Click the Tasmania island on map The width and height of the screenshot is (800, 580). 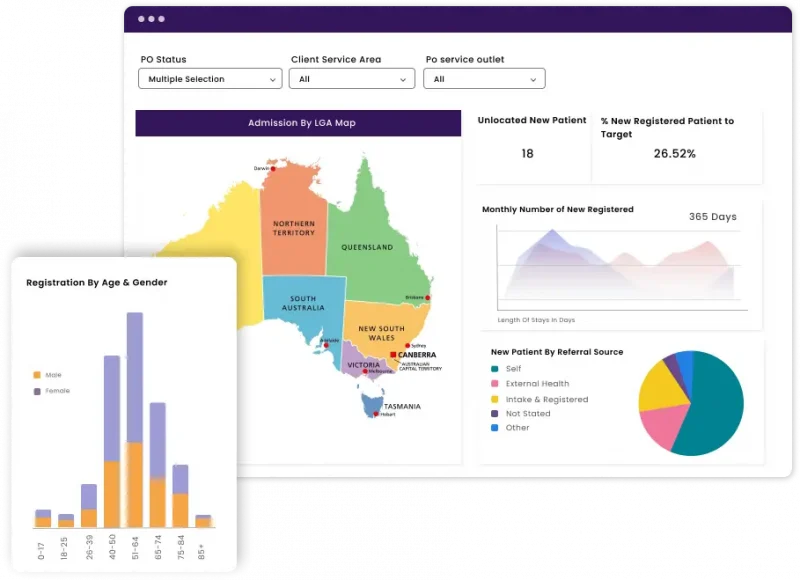[x=373, y=405]
